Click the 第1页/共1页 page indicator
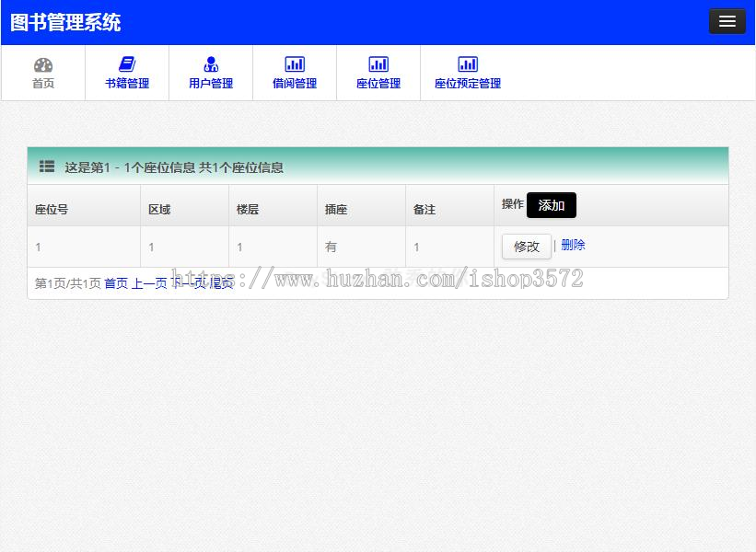The width and height of the screenshot is (756, 552). [x=67, y=283]
